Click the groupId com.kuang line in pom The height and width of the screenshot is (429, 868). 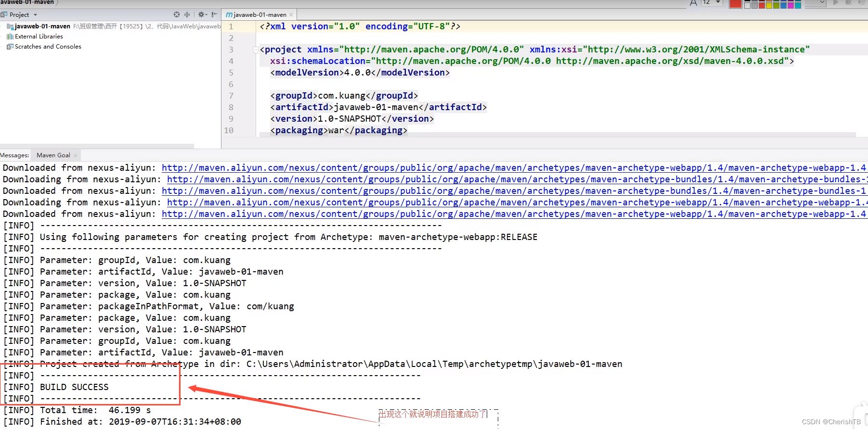[x=344, y=96]
